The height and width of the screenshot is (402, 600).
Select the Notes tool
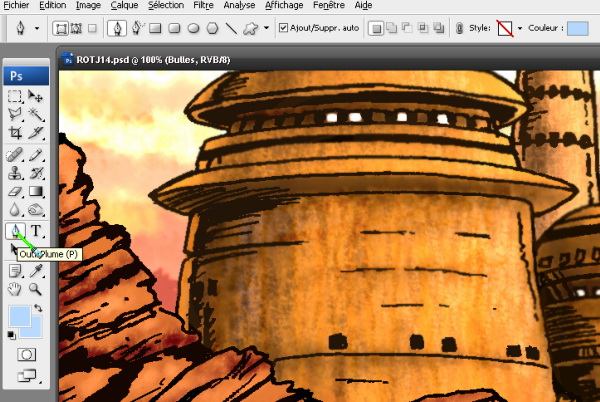coord(15,271)
